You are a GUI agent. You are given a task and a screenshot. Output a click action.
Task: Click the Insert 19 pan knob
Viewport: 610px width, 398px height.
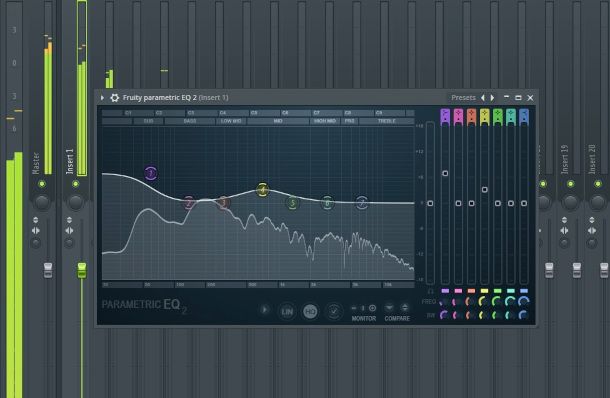point(570,202)
